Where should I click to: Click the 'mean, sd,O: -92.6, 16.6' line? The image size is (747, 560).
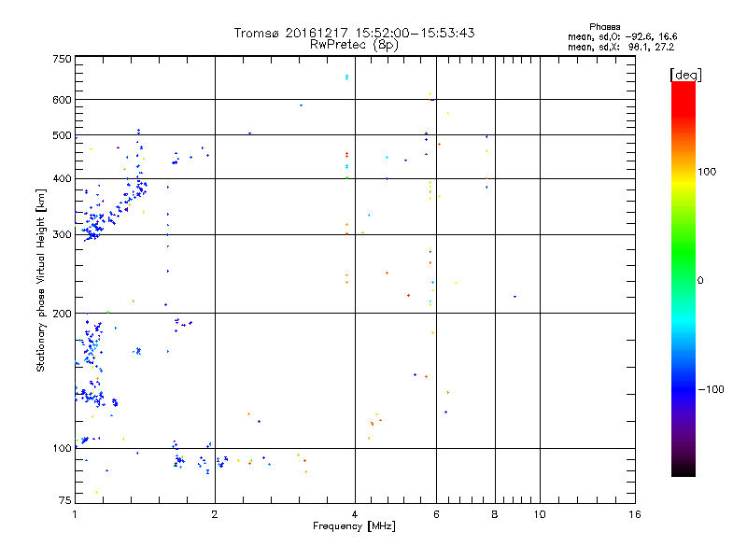point(622,36)
